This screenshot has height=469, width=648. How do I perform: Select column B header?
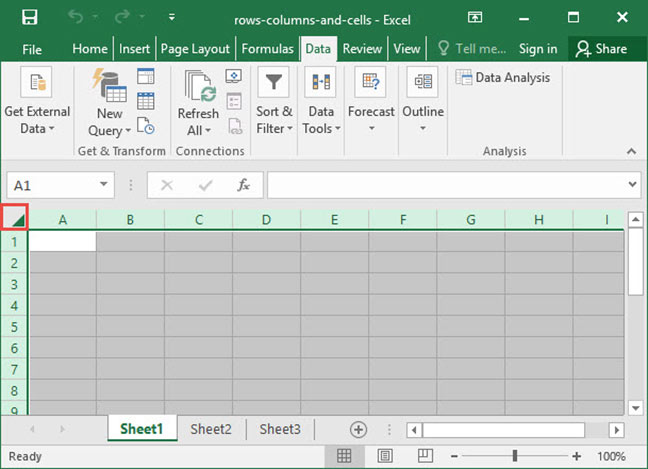[x=130, y=219]
